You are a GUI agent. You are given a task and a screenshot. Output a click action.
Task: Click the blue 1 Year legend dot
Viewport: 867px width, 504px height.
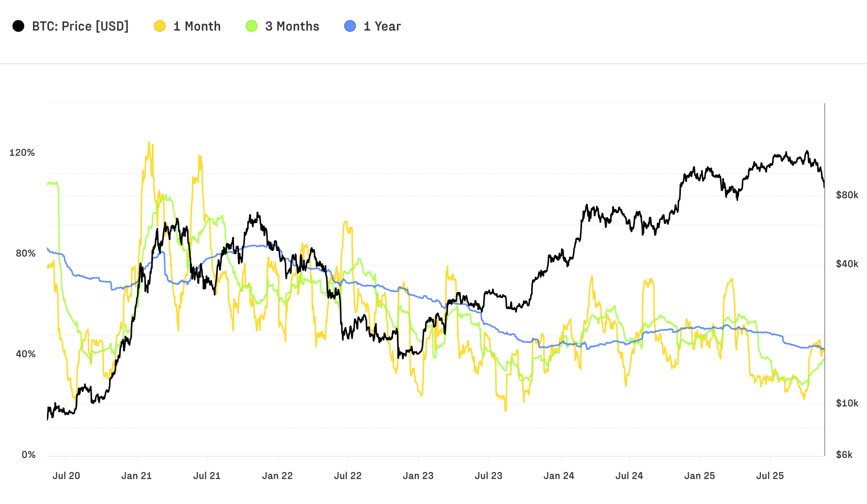coord(350,26)
